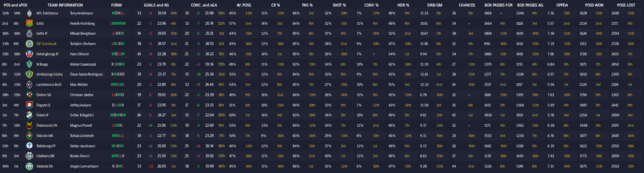The height and width of the screenshot is (173, 644).
Task: Sort by the POSS LOST column
Action: tap(626, 5)
